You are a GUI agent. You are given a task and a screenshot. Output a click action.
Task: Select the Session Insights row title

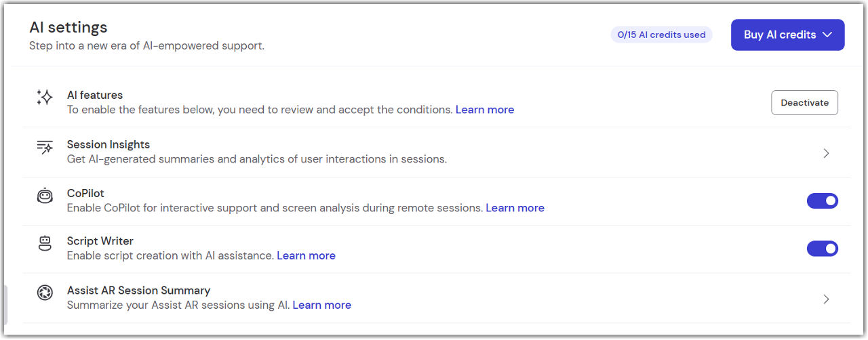click(108, 144)
